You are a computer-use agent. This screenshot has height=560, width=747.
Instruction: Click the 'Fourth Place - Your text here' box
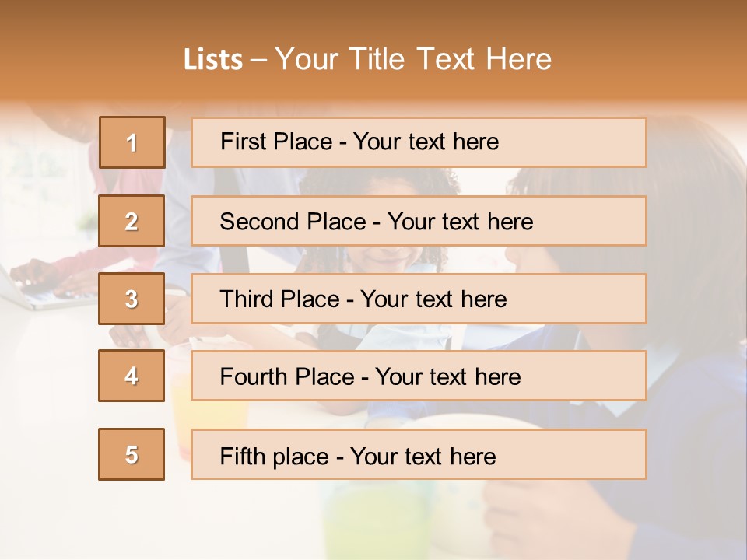(419, 376)
